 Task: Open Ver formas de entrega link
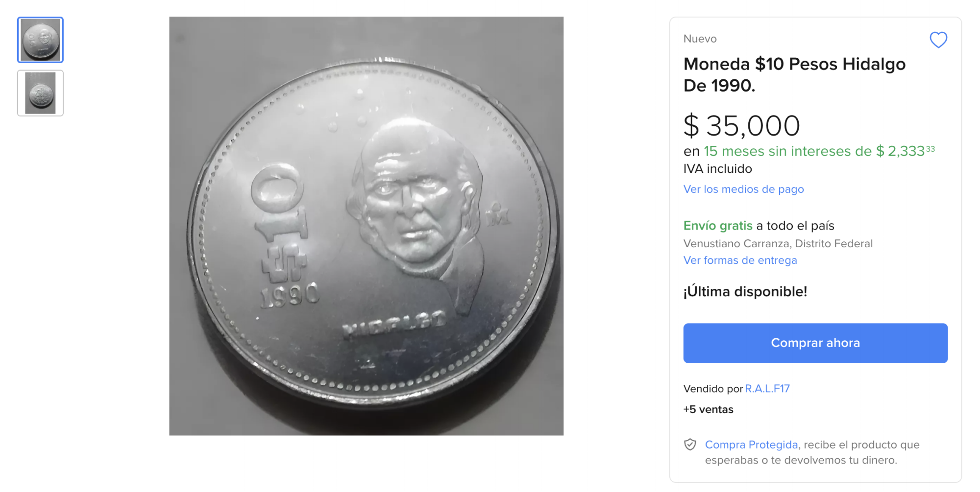click(740, 260)
